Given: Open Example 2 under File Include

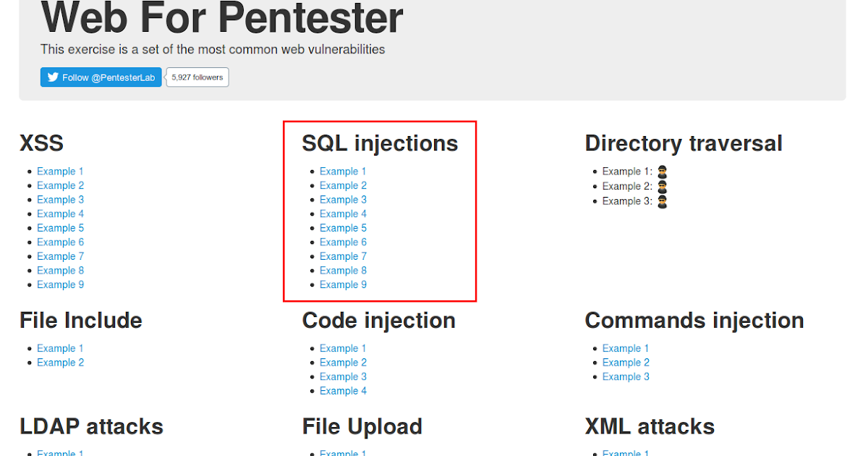Looking at the screenshot, I should [60, 362].
